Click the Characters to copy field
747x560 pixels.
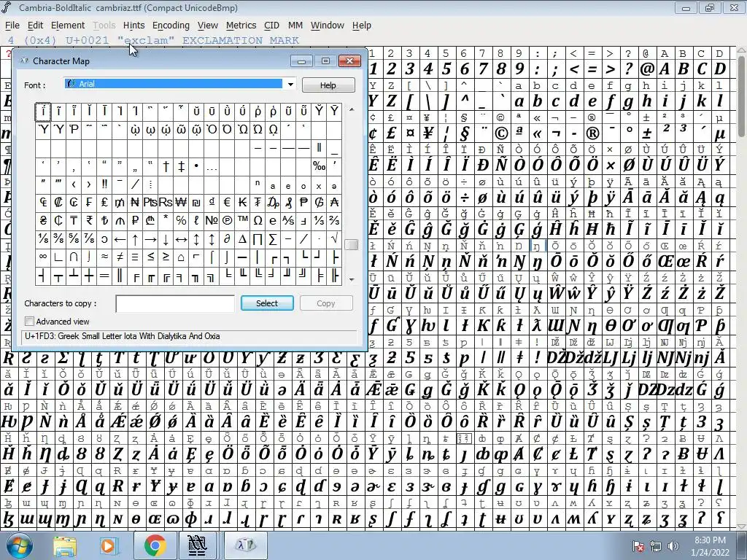coord(175,303)
